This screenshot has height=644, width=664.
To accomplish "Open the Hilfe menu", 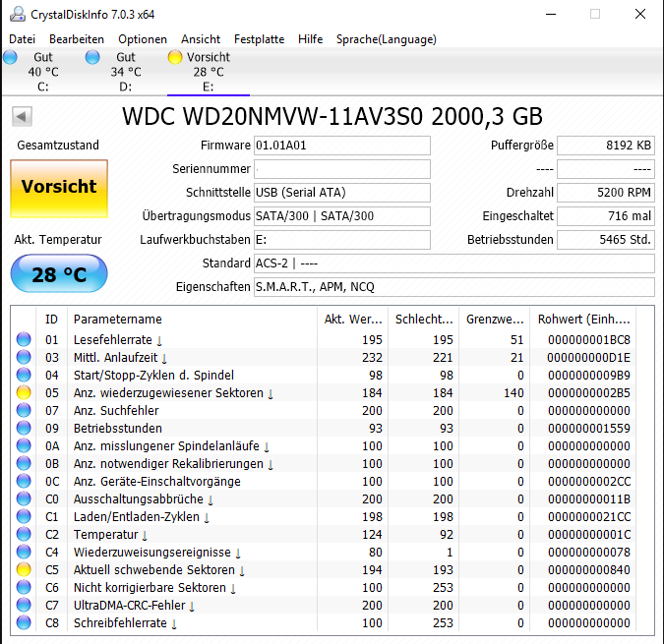I will [310, 39].
